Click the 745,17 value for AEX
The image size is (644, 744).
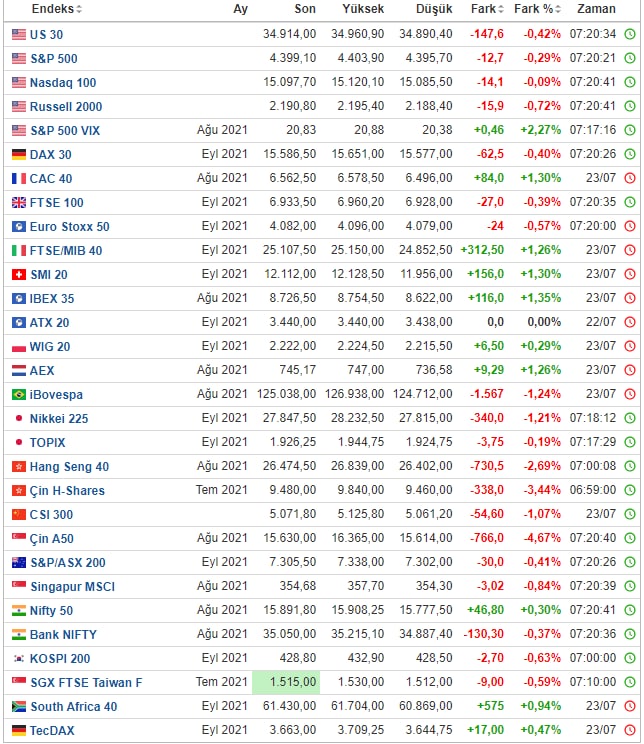tap(298, 370)
